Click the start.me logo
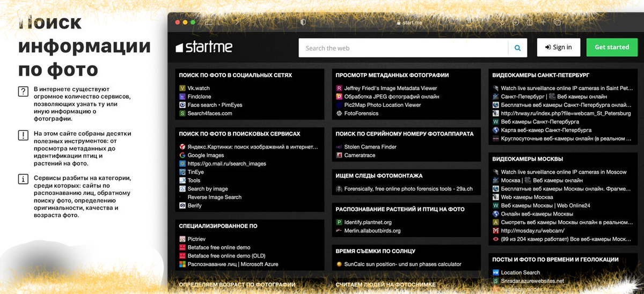644x294 pixels. pos(204,47)
